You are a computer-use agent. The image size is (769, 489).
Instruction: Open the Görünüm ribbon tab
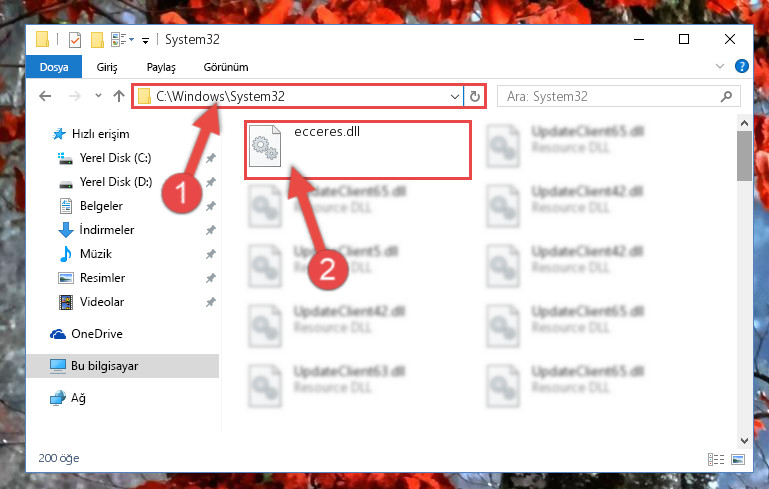click(x=226, y=67)
